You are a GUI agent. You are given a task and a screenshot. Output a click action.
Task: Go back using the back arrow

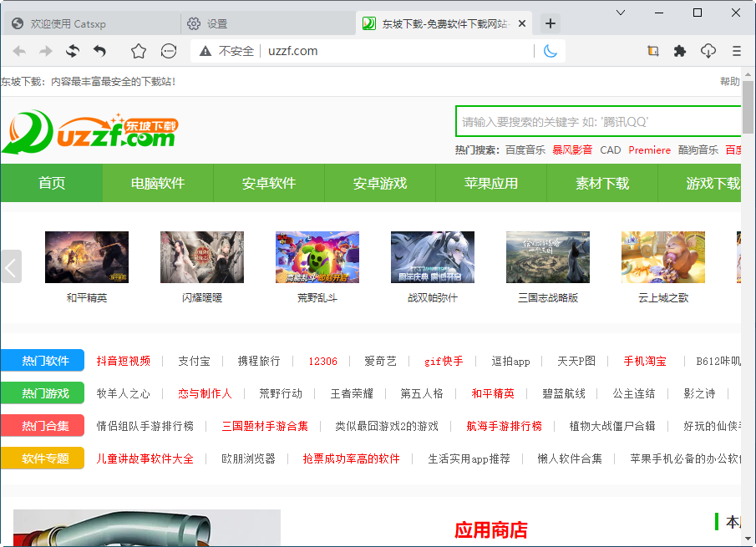(19, 51)
